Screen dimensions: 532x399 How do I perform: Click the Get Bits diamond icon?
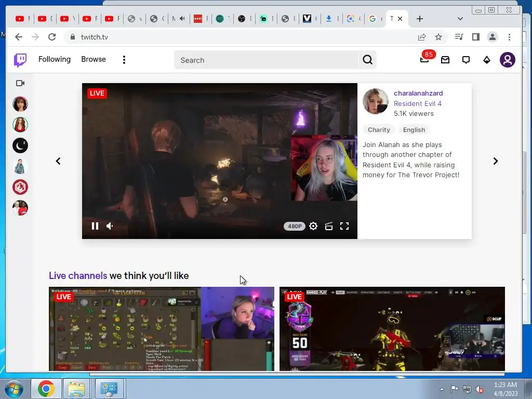pos(486,60)
